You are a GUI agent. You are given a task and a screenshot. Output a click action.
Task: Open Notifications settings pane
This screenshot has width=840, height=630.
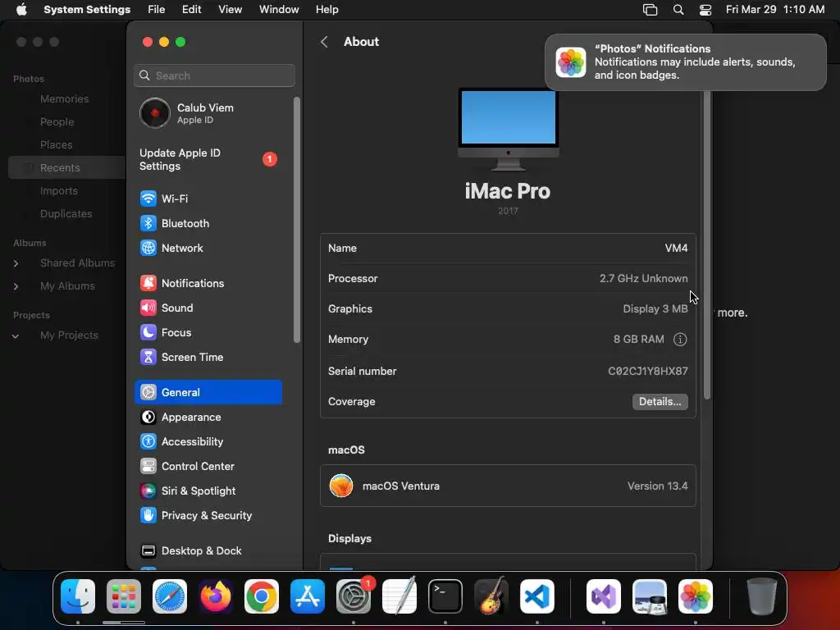[208, 283]
